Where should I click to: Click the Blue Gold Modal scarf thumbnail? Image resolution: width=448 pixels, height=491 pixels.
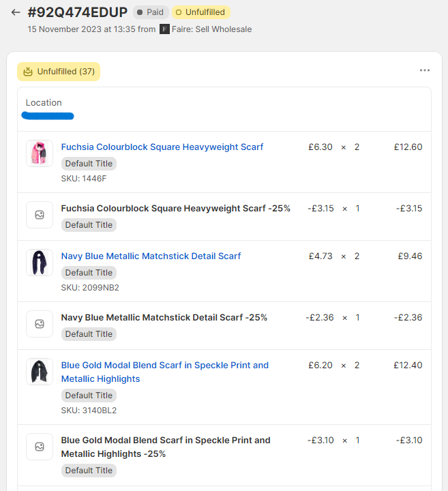pos(40,372)
